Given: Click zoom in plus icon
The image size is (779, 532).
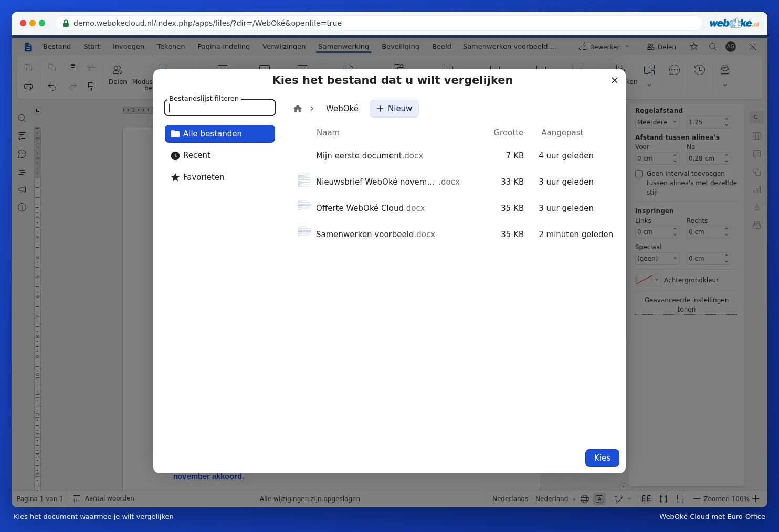Looking at the screenshot, I should 756,499.
